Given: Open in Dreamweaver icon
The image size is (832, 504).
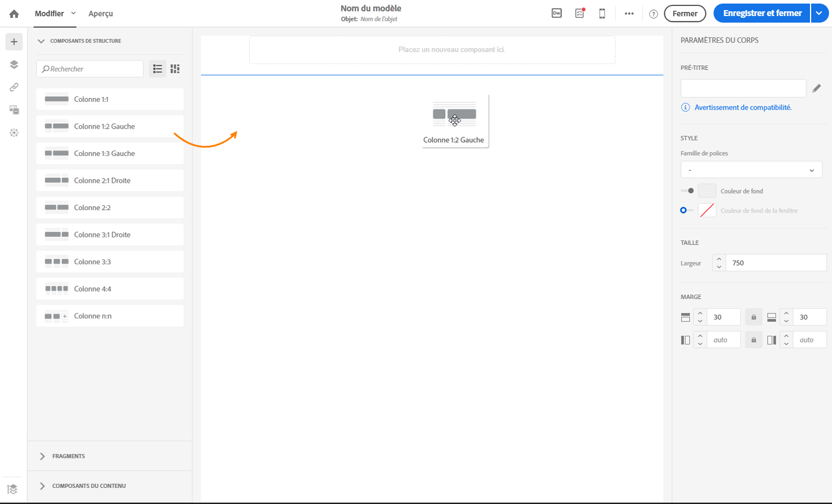Looking at the screenshot, I should click(x=556, y=13).
